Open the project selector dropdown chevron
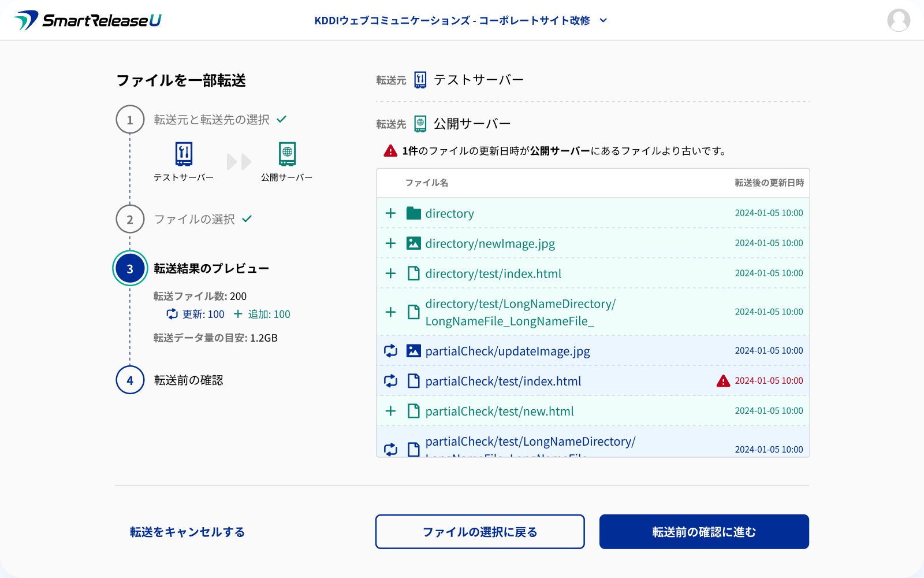924x578 pixels. (603, 20)
